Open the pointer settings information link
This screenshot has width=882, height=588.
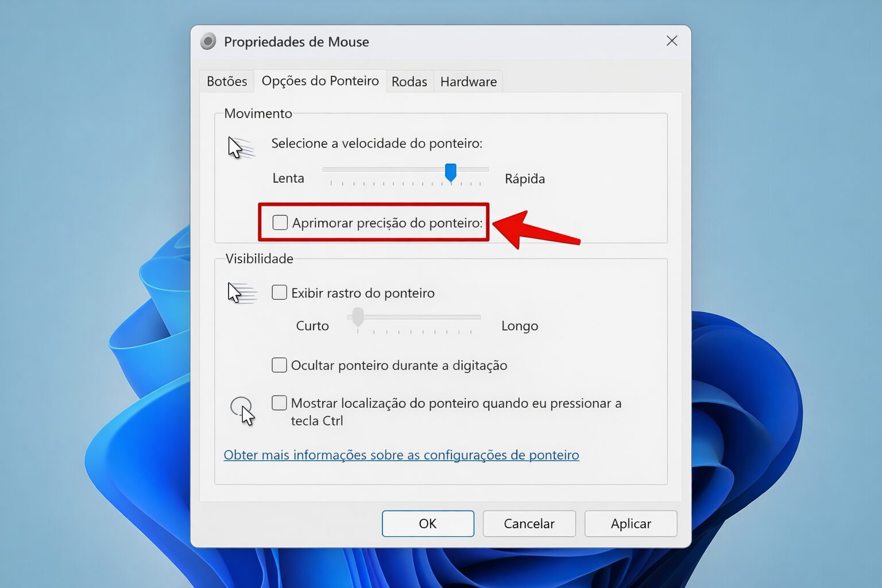(x=401, y=455)
